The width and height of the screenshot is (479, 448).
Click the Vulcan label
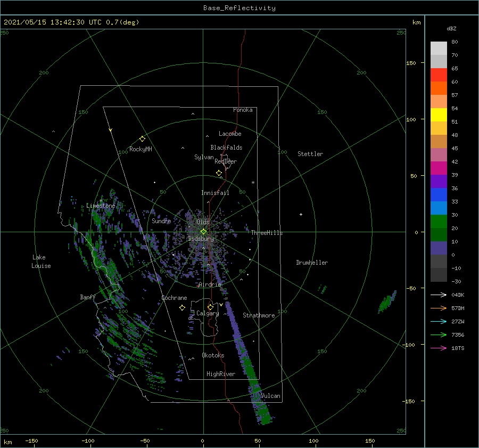pos(270,396)
